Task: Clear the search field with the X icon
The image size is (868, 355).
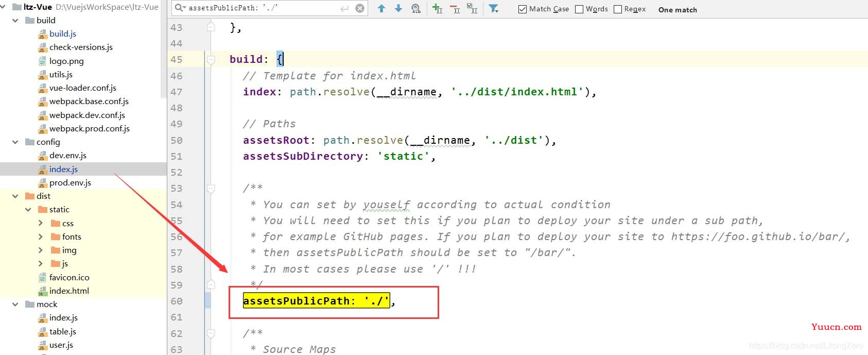Action: 360,8
